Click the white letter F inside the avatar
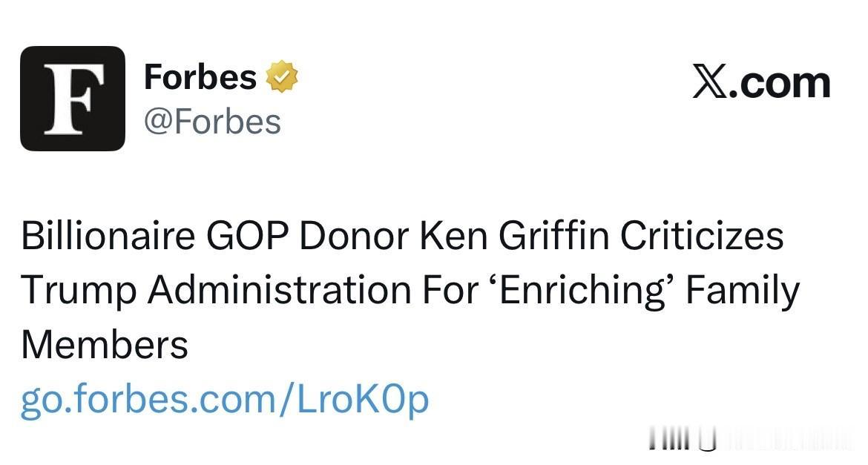 70,99
